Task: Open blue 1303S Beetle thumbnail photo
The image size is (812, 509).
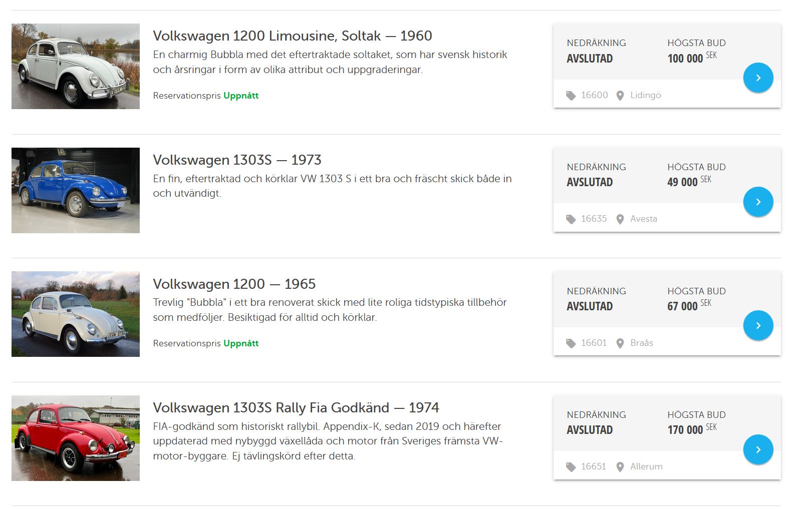Action: coord(76,190)
